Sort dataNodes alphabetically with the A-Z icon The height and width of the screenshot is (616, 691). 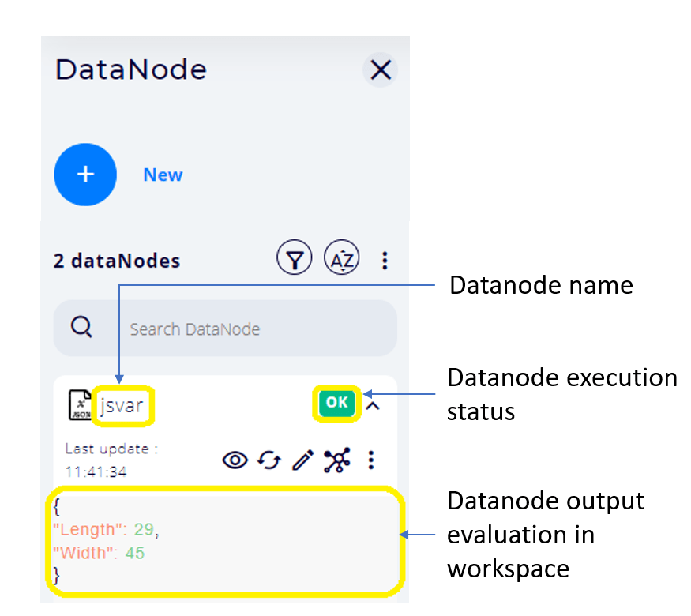pos(341,257)
